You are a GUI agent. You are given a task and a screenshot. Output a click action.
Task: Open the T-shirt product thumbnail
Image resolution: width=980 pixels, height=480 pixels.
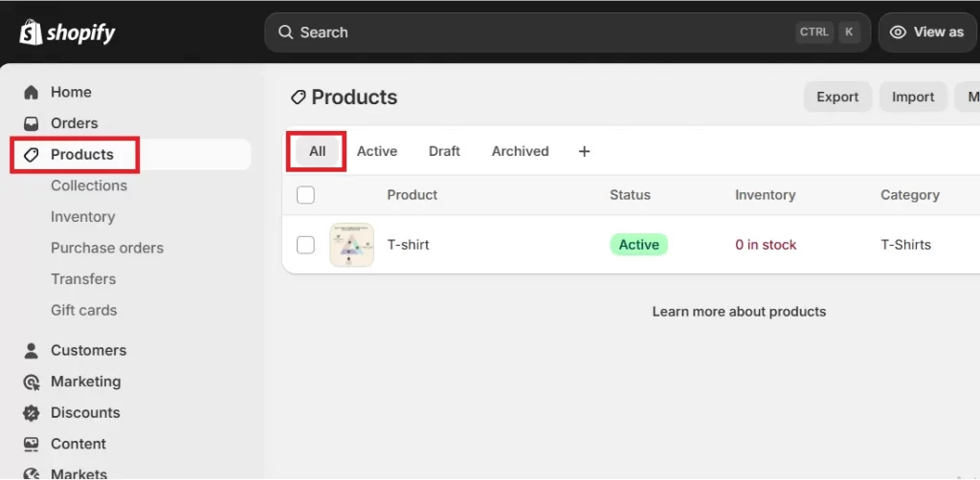pyautogui.click(x=351, y=245)
